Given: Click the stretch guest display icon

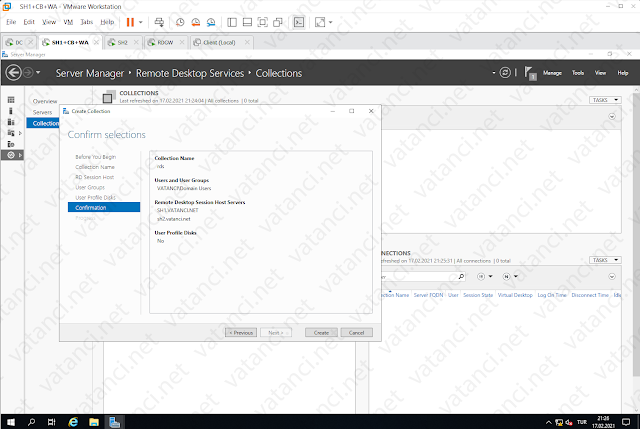Looking at the screenshot, I should point(320,22).
